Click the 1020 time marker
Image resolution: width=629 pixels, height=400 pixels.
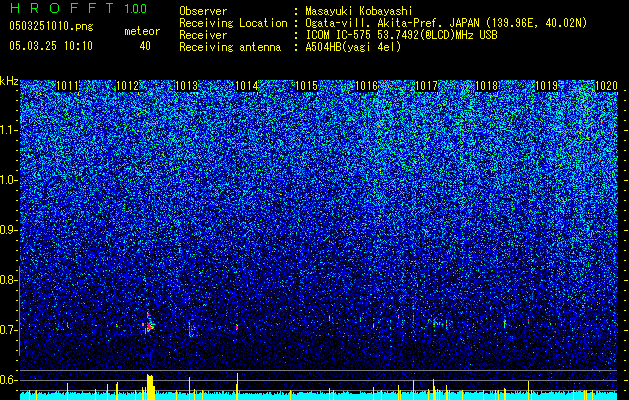(606, 86)
